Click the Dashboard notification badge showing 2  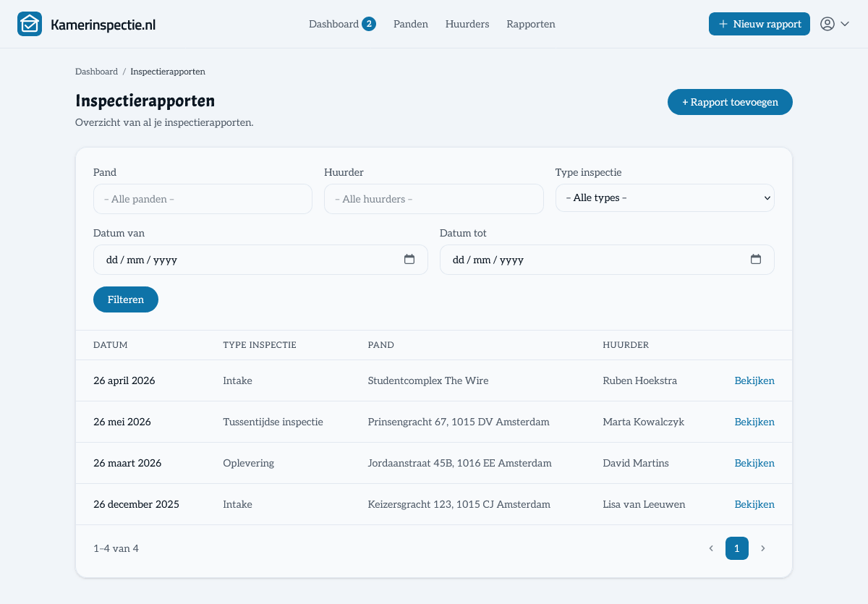pos(369,24)
